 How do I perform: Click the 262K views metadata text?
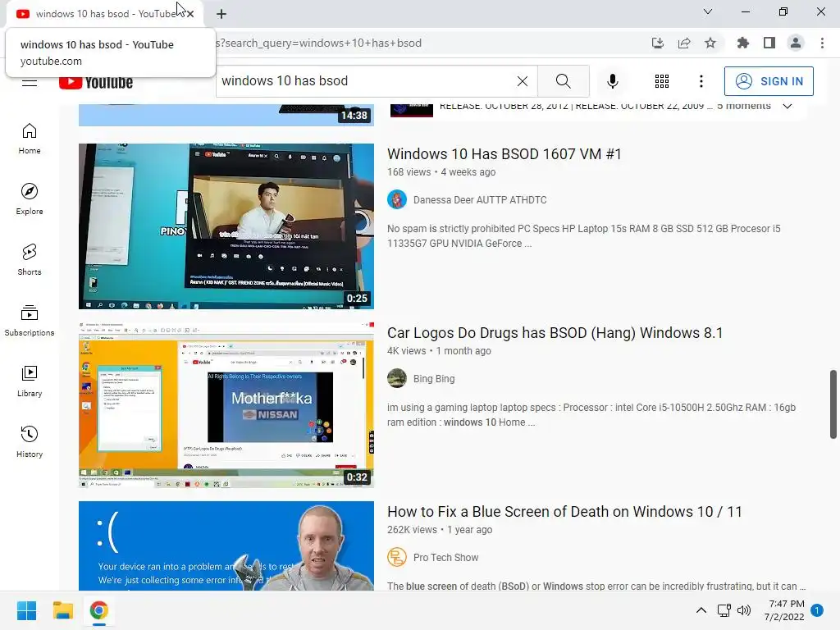(412, 530)
